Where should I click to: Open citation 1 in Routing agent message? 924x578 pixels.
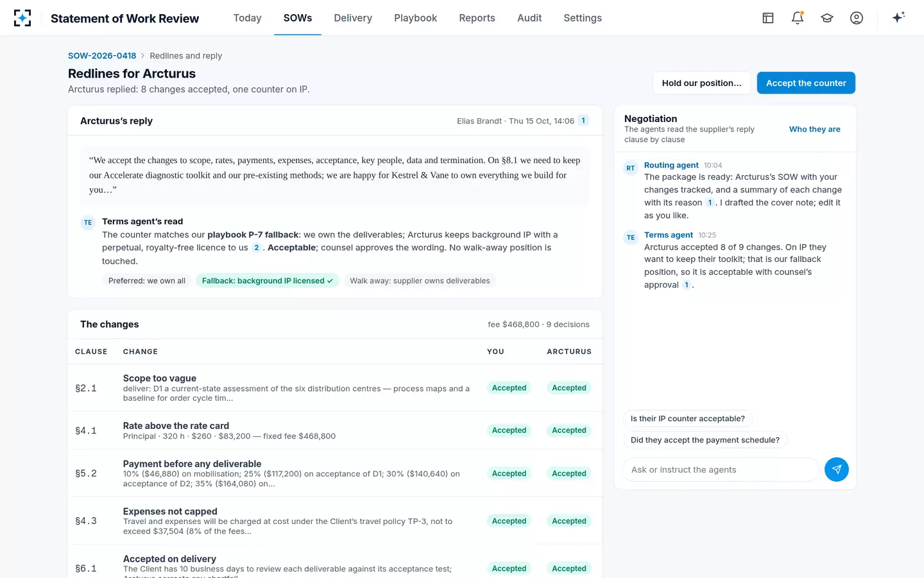pyautogui.click(x=710, y=203)
